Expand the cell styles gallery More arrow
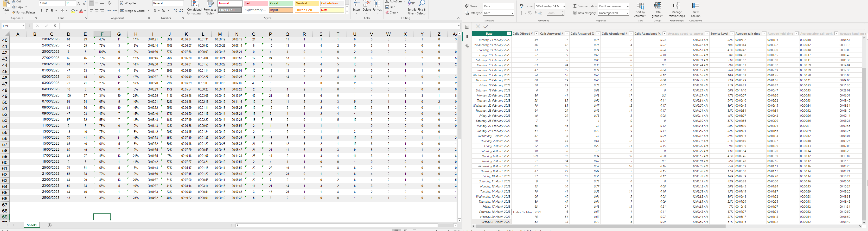 coord(347,12)
